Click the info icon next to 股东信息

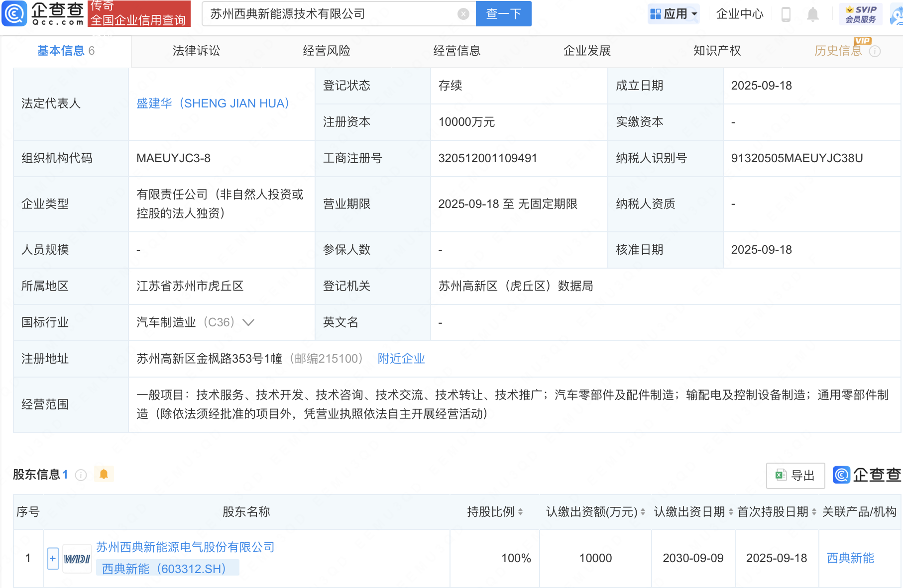(81, 475)
